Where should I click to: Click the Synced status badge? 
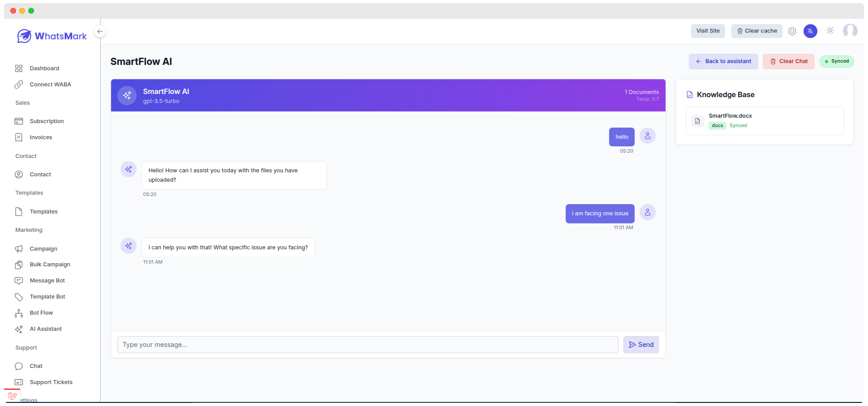tap(837, 61)
